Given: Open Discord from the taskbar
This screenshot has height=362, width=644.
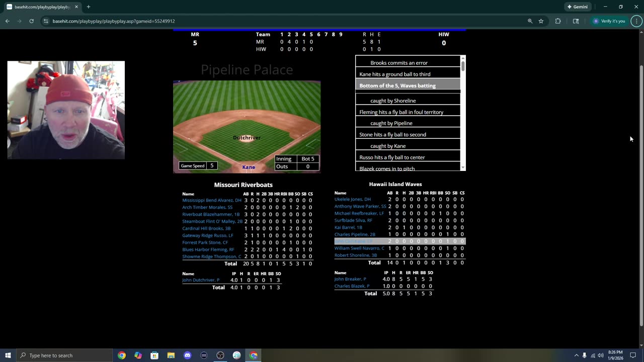Looking at the screenshot, I should pyautogui.click(x=188, y=355).
